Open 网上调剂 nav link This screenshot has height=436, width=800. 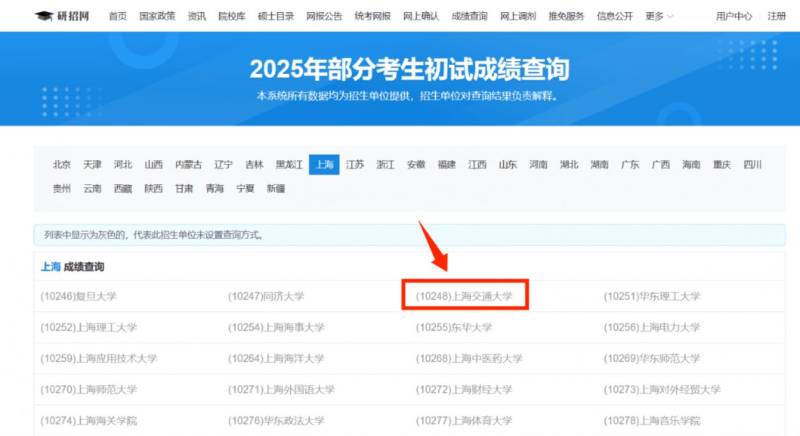tap(518, 16)
